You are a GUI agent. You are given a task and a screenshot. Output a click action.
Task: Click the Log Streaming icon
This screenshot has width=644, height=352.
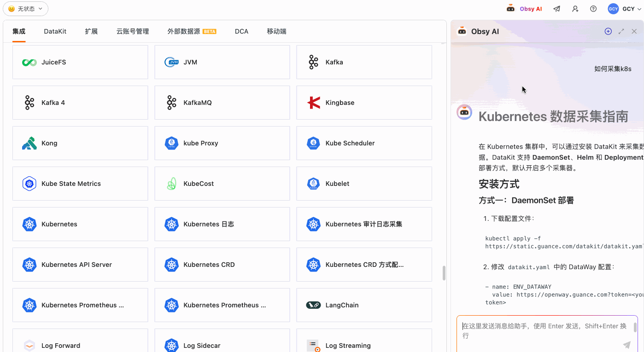pos(313,346)
